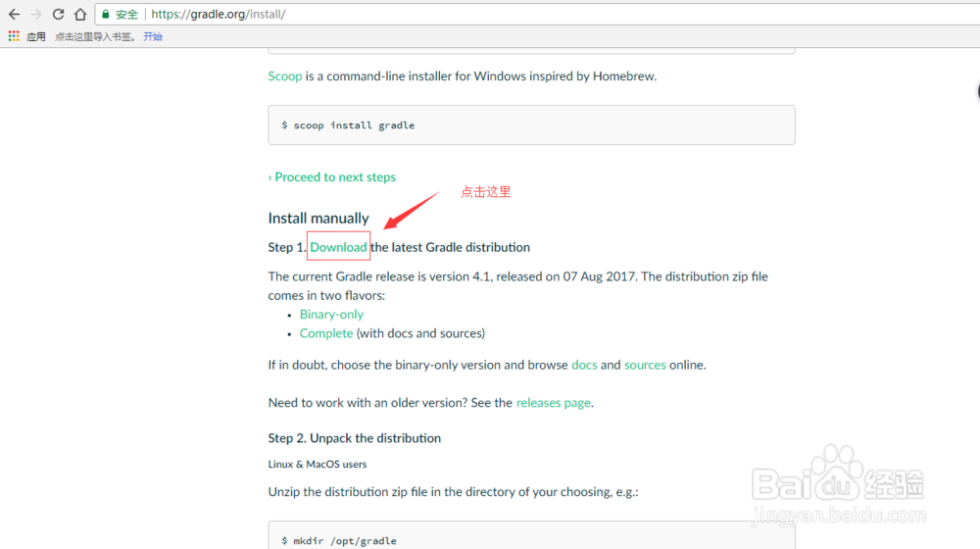980x549 pixels.
Task: Click the Download link in Step 1
Action: click(338, 247)
